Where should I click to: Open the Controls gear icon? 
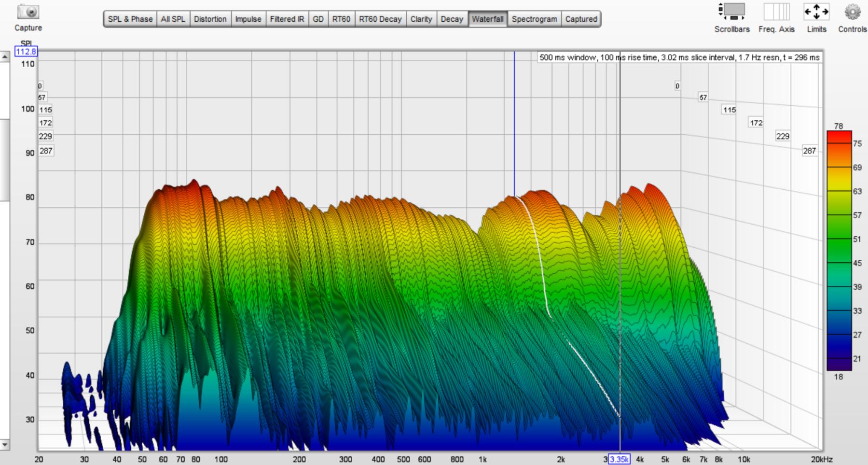(852, 12)
